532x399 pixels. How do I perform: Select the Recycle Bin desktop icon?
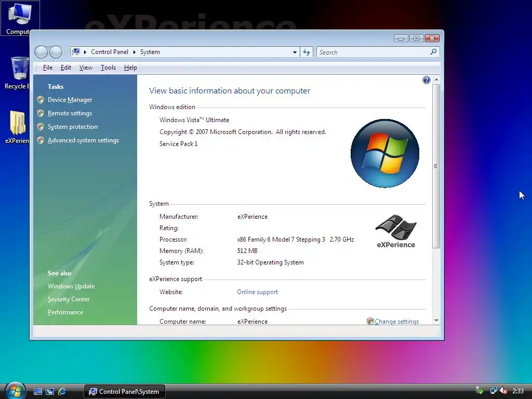tap(18, 73)
